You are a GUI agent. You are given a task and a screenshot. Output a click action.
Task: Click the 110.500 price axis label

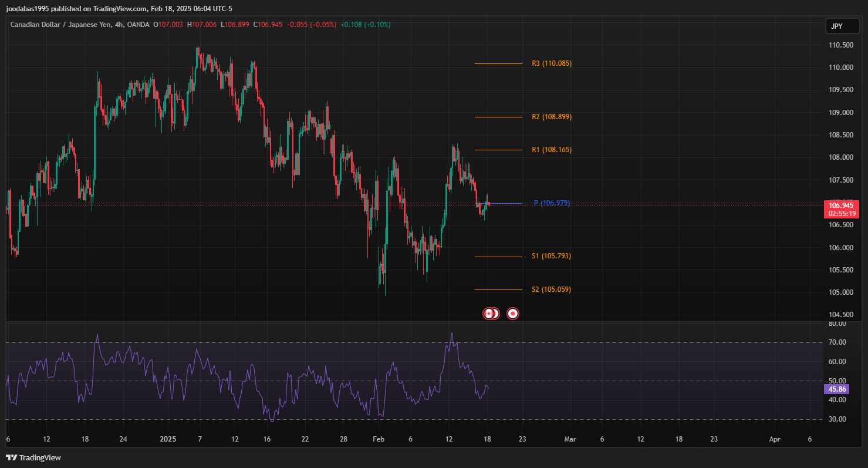coord(841,45)
